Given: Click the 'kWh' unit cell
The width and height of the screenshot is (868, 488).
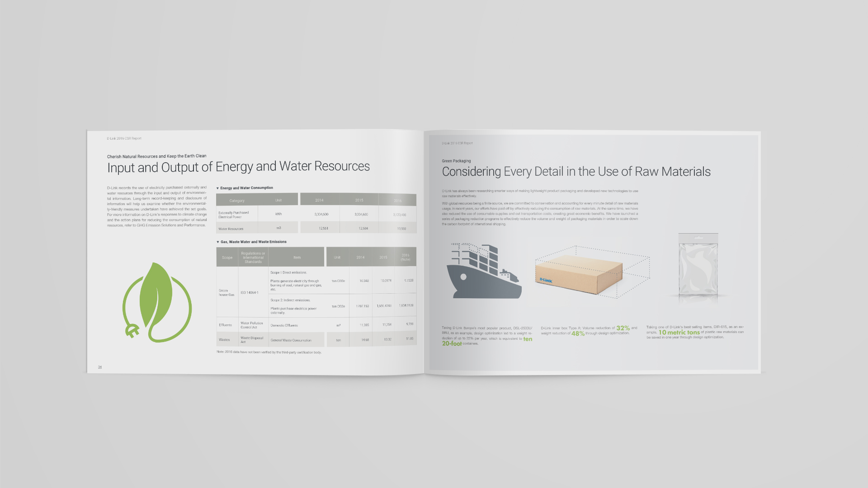Looking at the screenshot, I should click(278, 214).
